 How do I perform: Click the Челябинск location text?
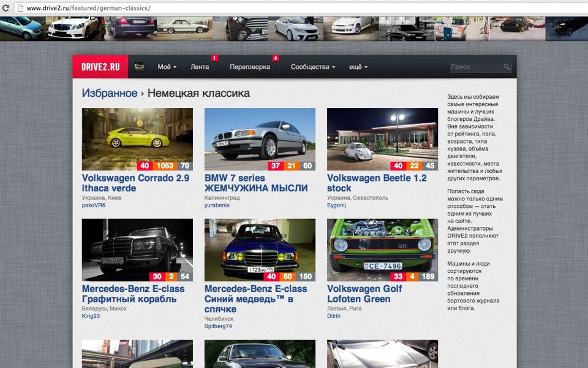[x=219, y=318]
